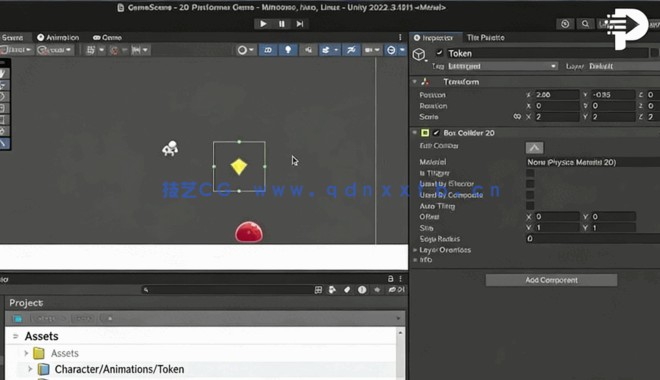Click the Project panel search field
Image resolution: width=660 pixels, height=380 pixels.
click(226, 290)
